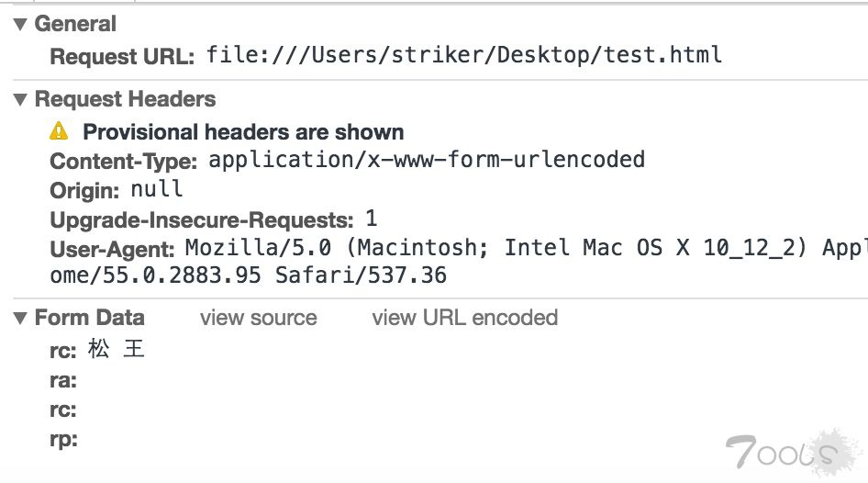This screenshot has width=868, height=483.
Task: Collapse the Form Data disclosure triangle
Action: coord(21,319)
